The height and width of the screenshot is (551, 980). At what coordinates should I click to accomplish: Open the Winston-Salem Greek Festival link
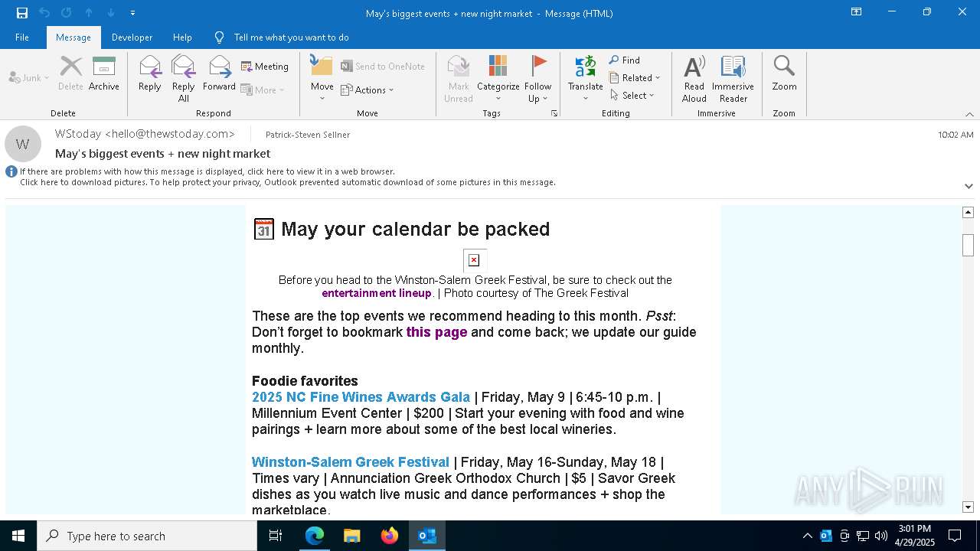pyautogui.click(x=351, y=462)
